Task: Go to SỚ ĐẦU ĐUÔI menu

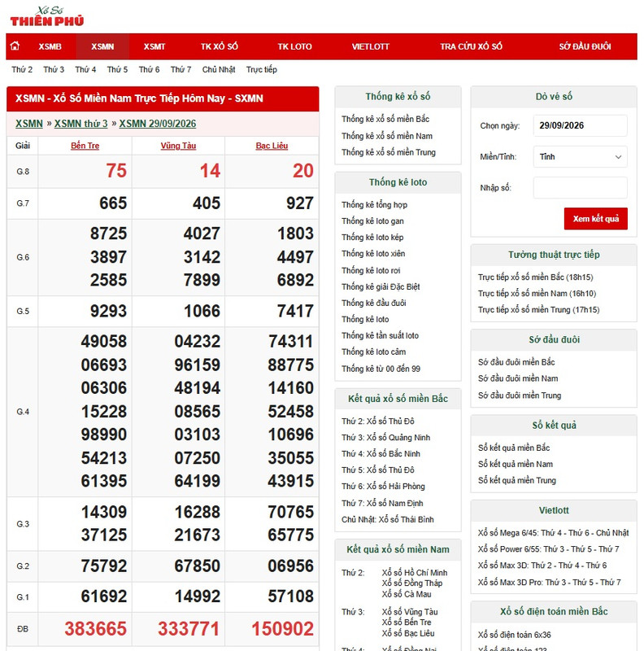Action: pos(585,46)
